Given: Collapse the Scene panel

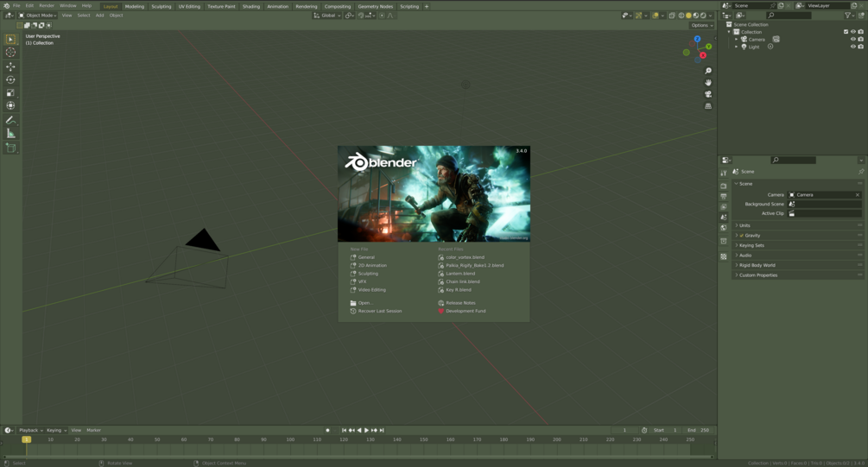Looking at the screenshot, I should point(797,183).
